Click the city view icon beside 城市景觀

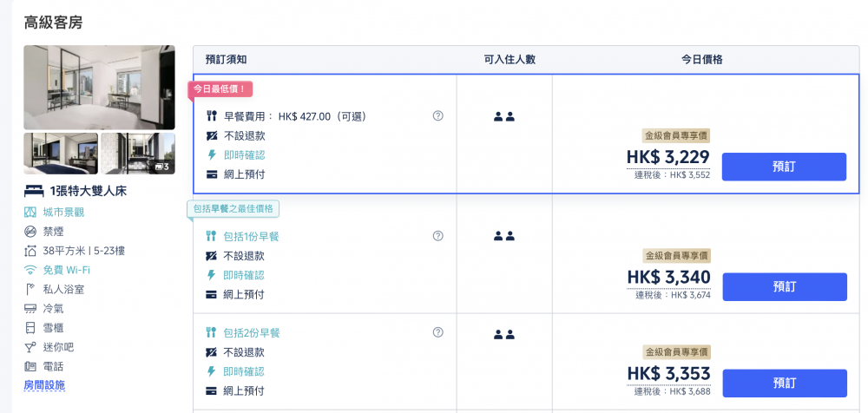pyautogui.click(x=30, y=213)
